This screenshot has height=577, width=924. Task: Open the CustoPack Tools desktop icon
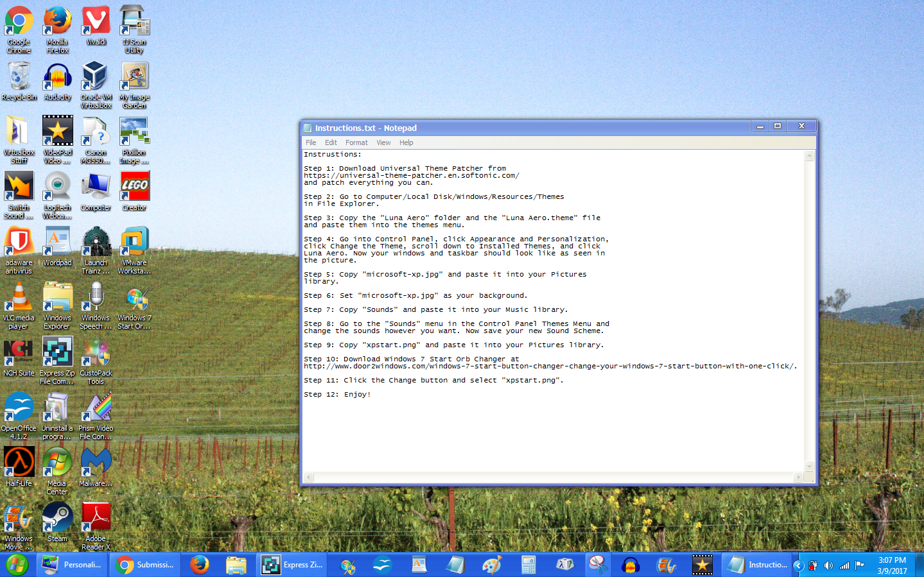point(96,361)
